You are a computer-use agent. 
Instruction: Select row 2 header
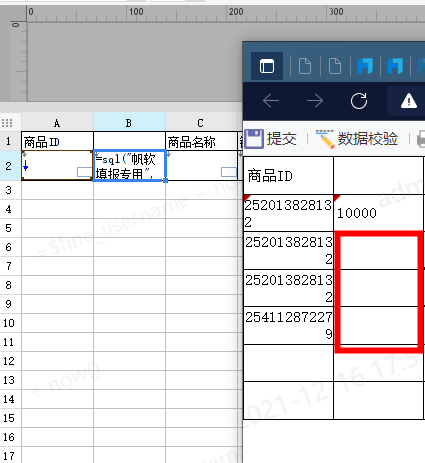9,166
